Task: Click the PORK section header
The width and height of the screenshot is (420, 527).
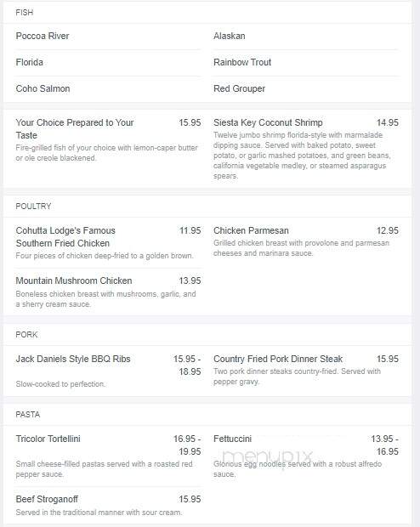Action: [x=26, y=334]
